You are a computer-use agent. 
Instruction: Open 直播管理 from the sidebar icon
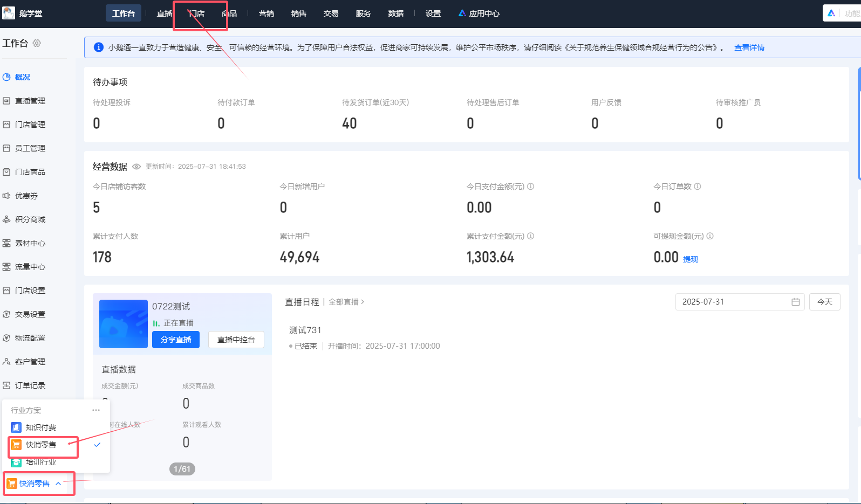6,101
